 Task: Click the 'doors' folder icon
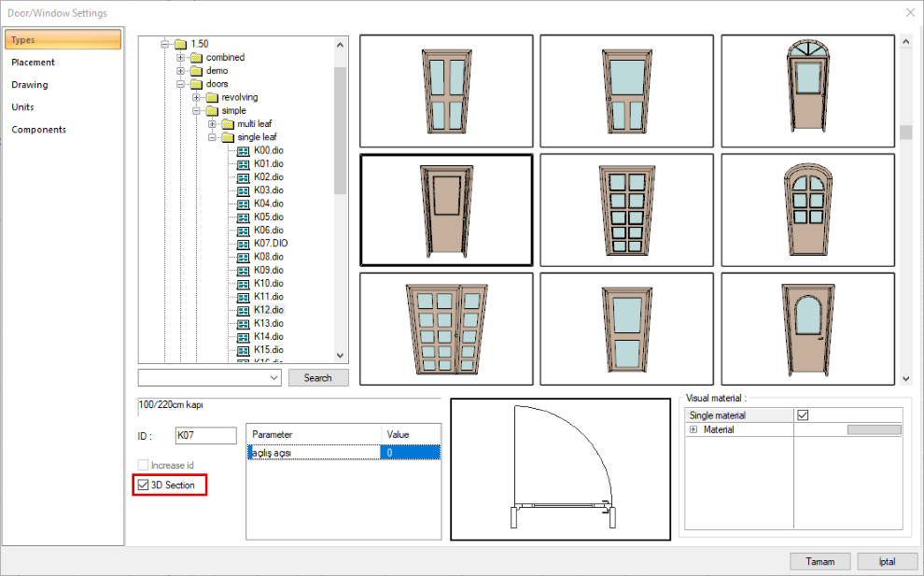point(196,84)
